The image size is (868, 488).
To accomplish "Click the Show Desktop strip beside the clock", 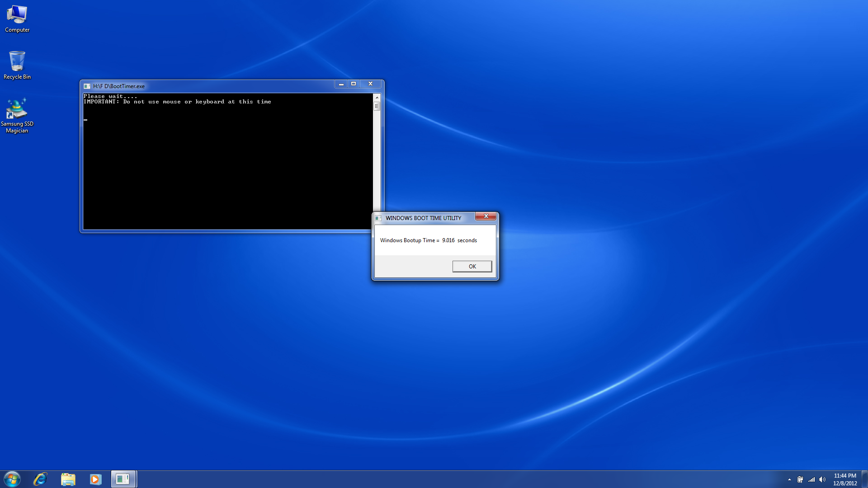I will click(864, 479).
